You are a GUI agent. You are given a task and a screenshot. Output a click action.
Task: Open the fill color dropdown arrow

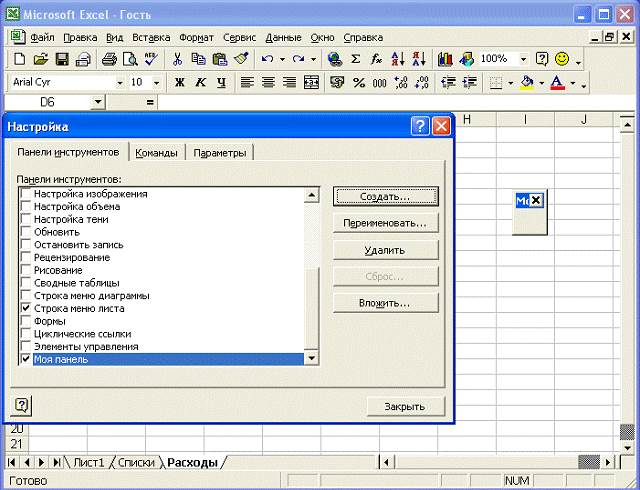[x=542, y=83]
